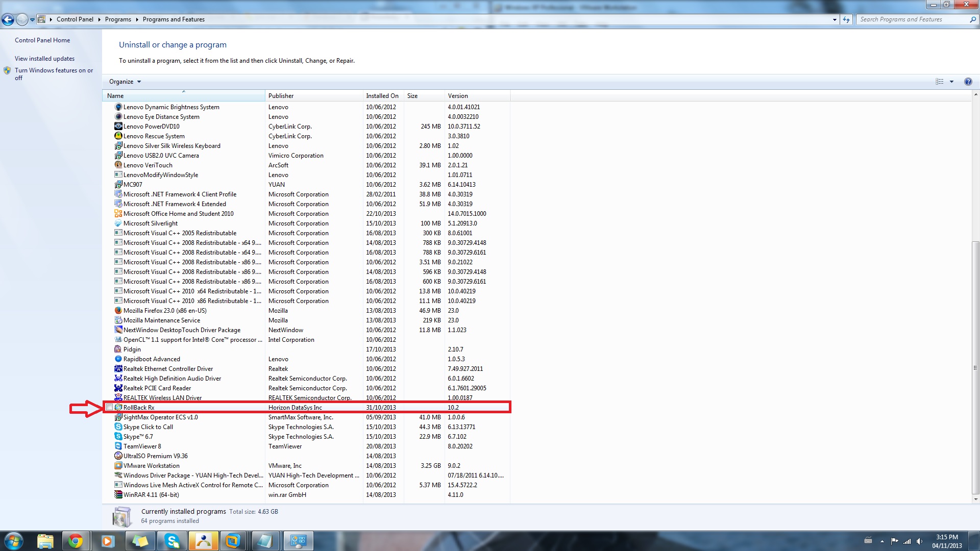Click the taskbar clock showing 3:15 PM
Viewport: 980px width, 551px height.
pos(947,541)
